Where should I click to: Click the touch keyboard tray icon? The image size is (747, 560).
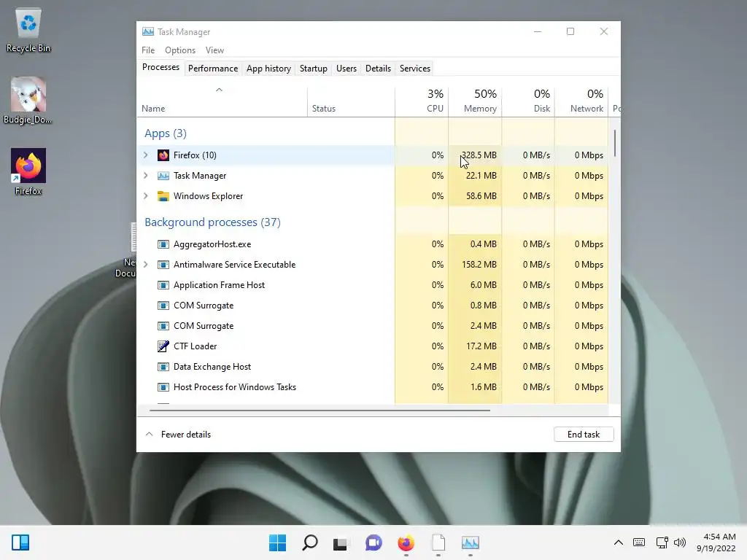click(639, 542)
